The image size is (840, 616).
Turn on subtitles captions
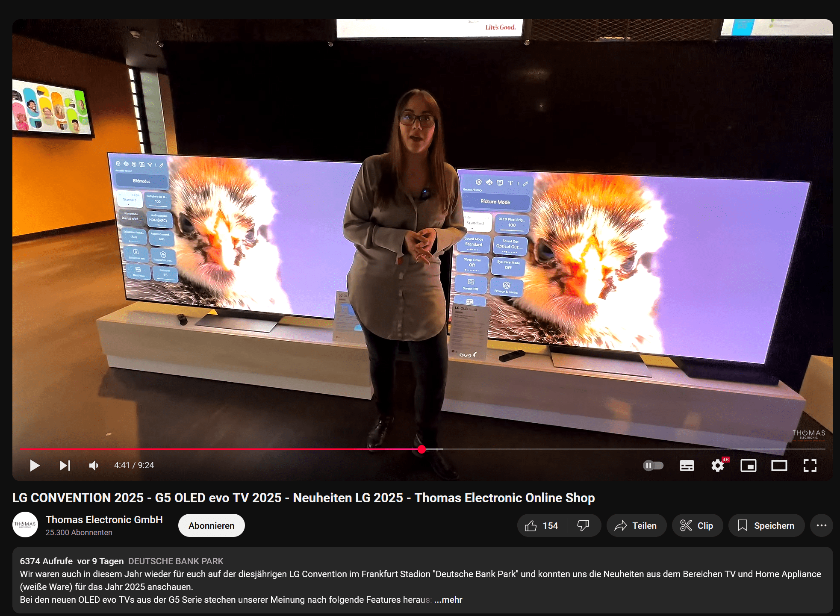click(687, 466)
